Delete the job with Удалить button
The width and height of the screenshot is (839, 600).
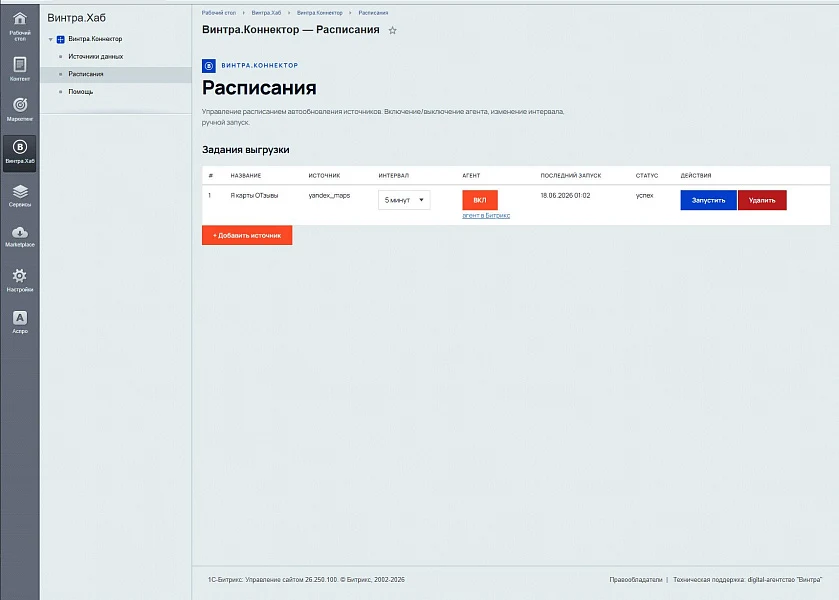pyautogui.click(x=762, y=200)
